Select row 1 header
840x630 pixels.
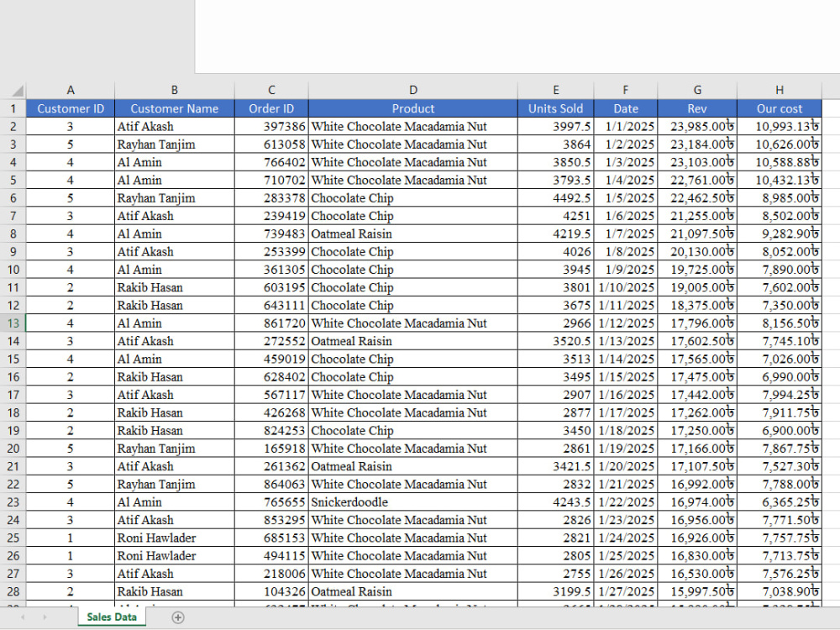tap(13, 108)
